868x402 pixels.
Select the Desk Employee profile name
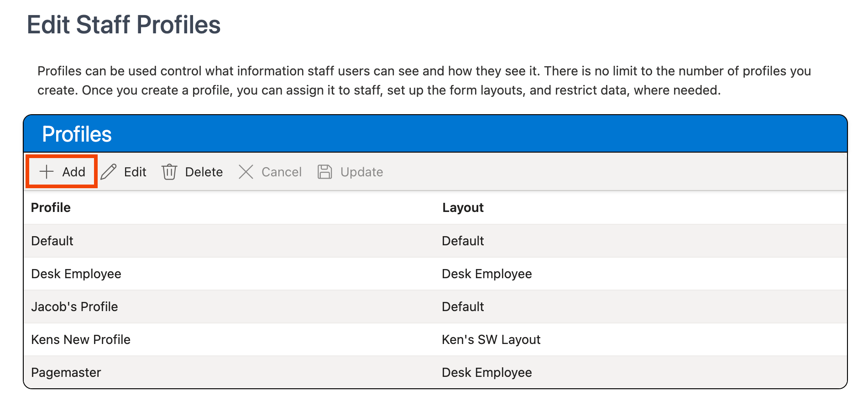point(76,274)
